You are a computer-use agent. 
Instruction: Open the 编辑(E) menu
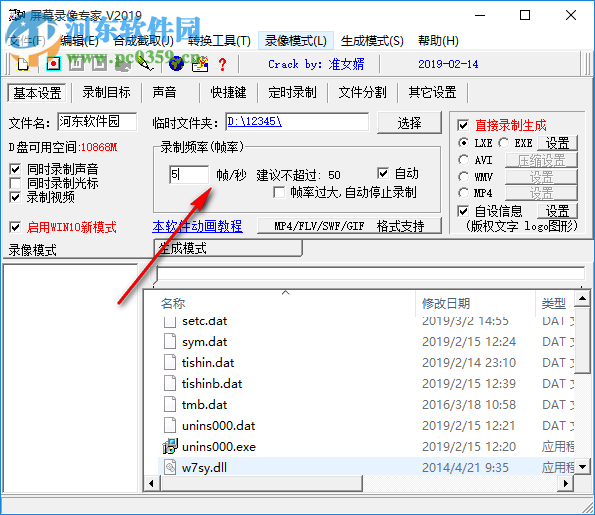click(79, 41)
